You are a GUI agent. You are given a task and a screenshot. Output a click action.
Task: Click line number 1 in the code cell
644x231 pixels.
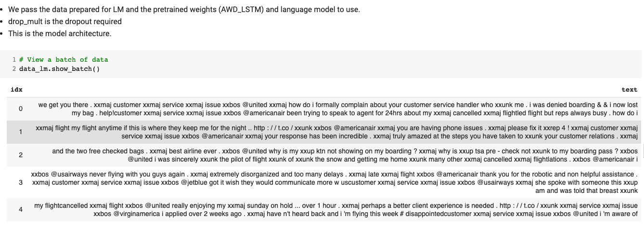14,60
